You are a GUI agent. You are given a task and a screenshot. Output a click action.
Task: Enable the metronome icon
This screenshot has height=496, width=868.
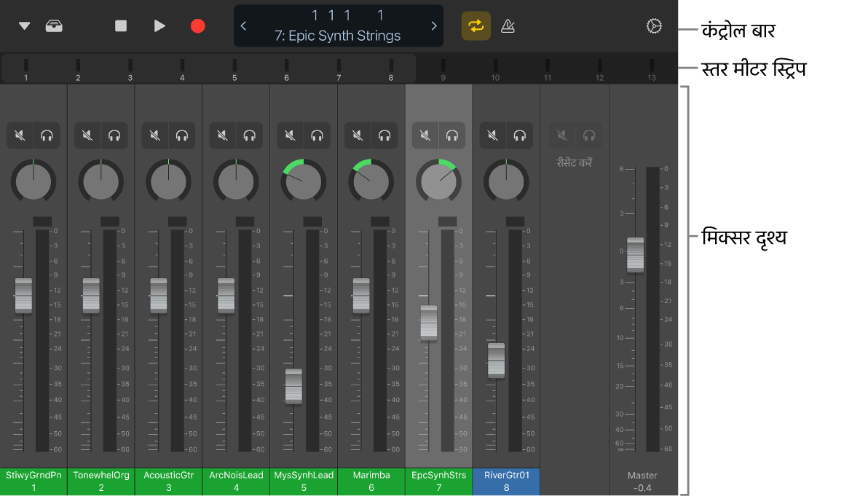click(x=508, y=26)
